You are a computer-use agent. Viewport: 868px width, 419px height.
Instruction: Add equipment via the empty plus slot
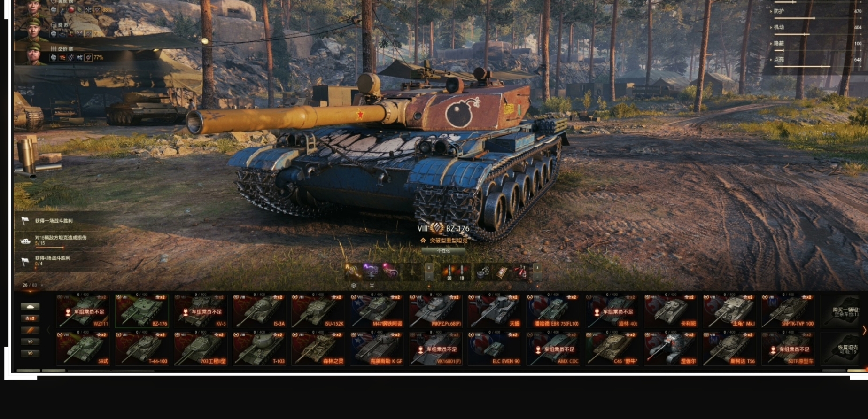click(x=412, y=272)
